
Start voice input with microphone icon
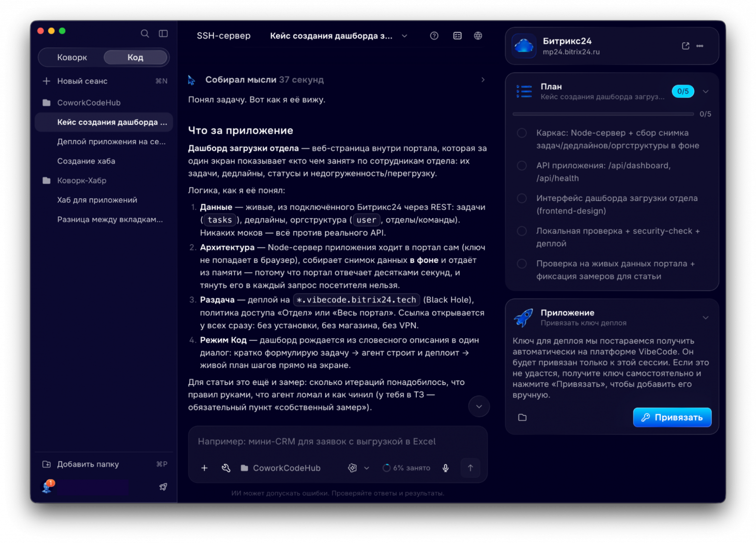pyautogui.click(x=445, y=468)
